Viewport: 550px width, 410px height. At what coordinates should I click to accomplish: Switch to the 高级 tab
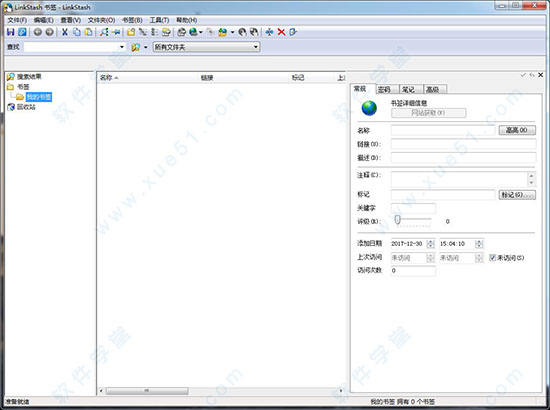pyautogui.click(x=435, y=89)
